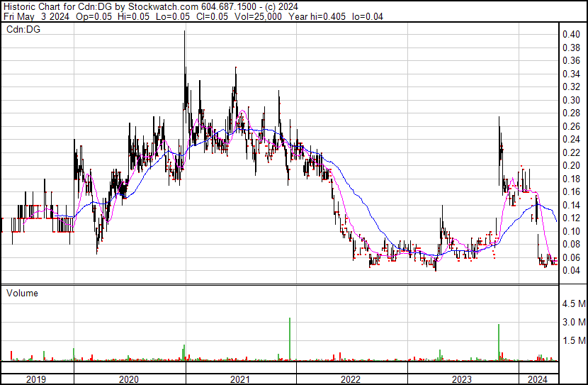Image resolution: width=588 pixels, height=385 pixels.
Task: Click the 0.20 price axis label
Action: [571, 165]
